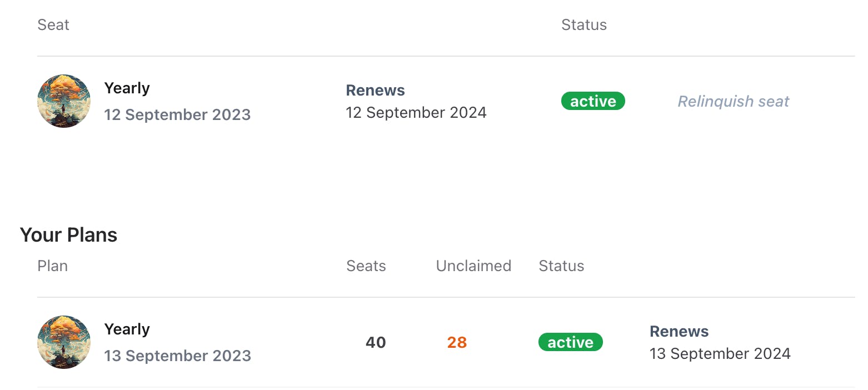
Task: Click the 12 September 2024 renewal date
Action: 416,113
